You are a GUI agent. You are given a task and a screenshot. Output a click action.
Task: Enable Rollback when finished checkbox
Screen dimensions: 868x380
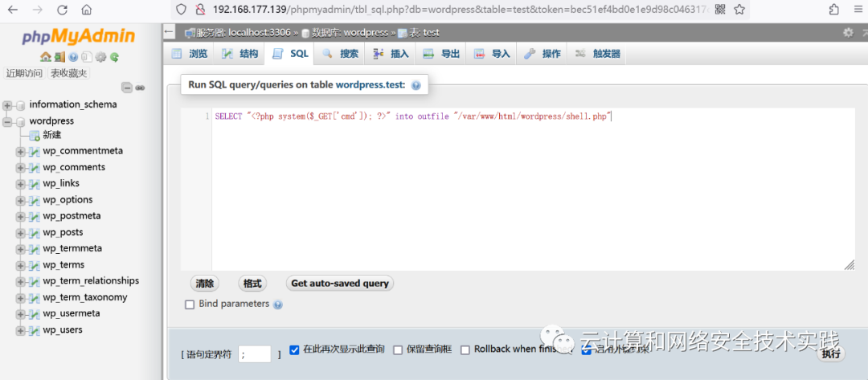(x=465, y=349)
